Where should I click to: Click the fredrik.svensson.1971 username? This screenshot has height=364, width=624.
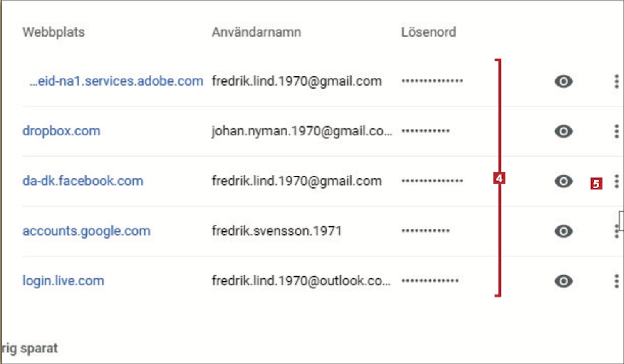click(x=277, y=231)
